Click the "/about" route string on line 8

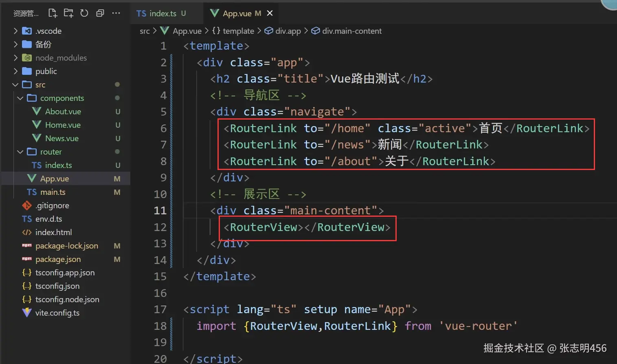click(351, 161)
